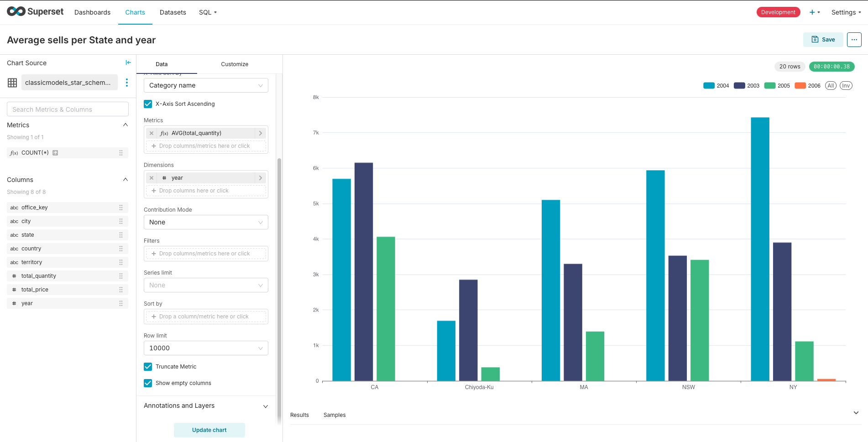
Task: Uncheck X-Axis Sort Ascending
Action: [148, 104]
